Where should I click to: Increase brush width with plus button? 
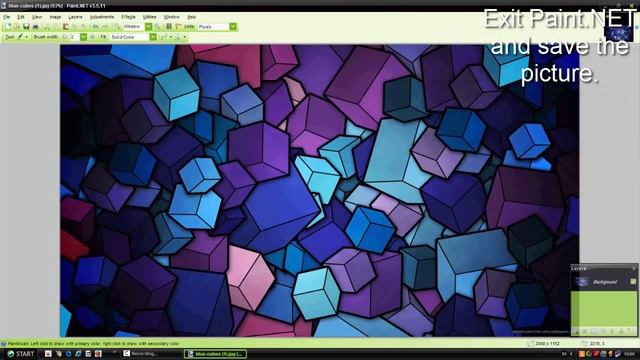click(92, 37)
